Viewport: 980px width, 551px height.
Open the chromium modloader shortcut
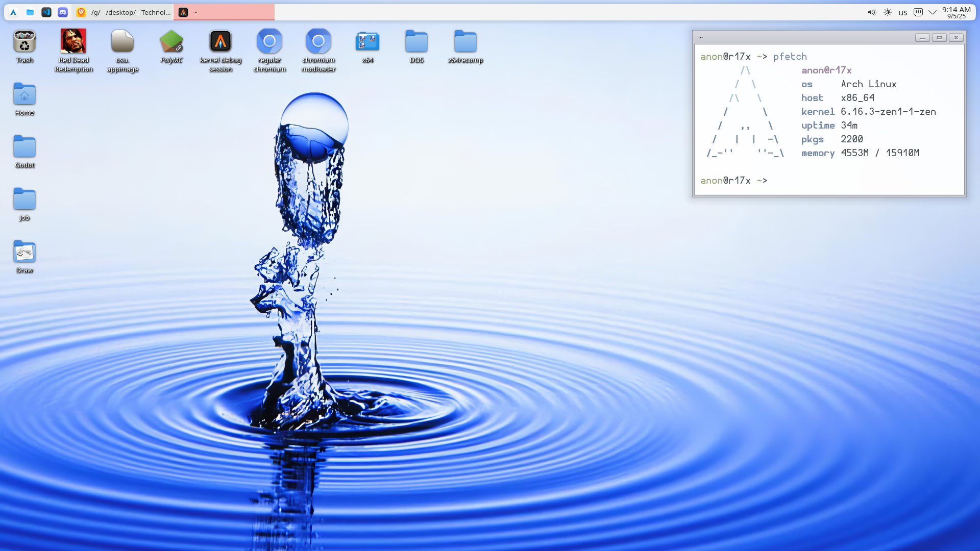pyautogui.click(x=318, y=41)
